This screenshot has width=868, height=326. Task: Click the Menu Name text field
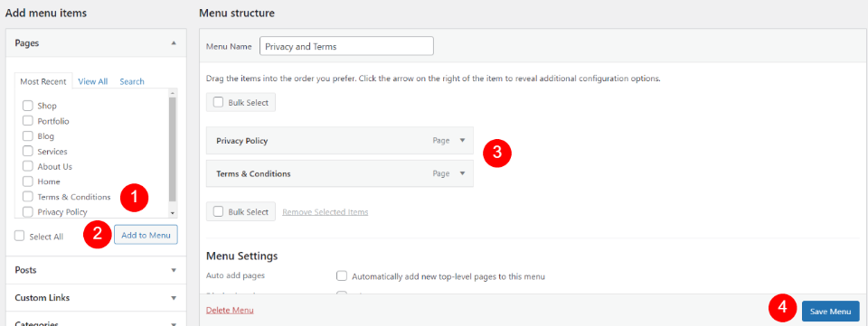tap(346, 46)
